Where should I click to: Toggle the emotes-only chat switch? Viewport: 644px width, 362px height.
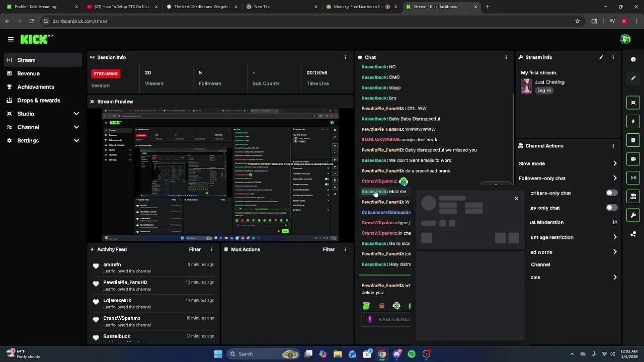click(611, 208)
